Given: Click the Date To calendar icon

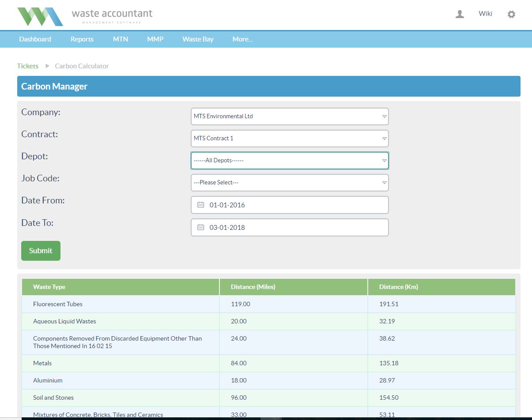Looking at the screenshot, I should coord(200,227).
